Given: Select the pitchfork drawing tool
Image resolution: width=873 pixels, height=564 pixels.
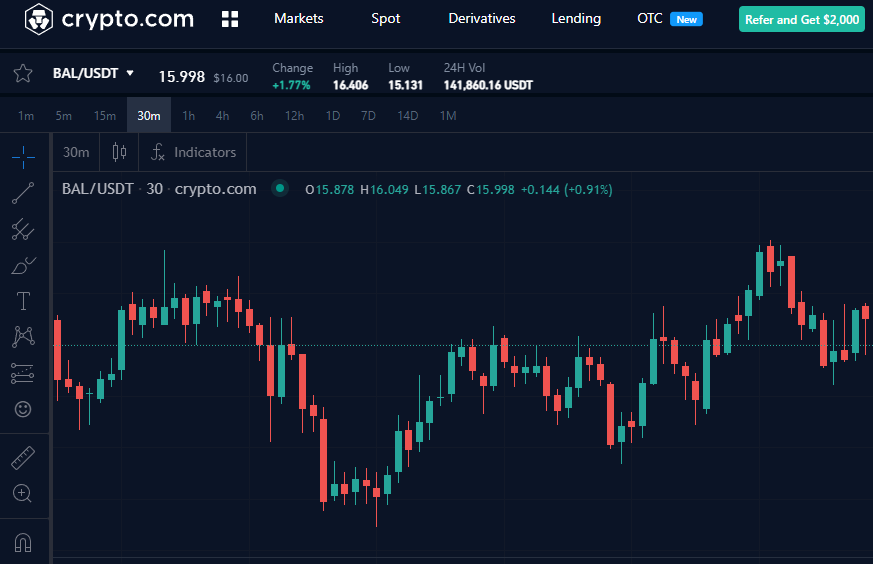Looking at the screenshot, I should 23,229.
